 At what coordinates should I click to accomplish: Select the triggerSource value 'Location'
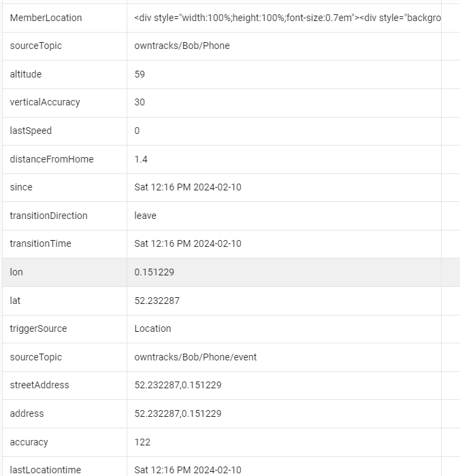pos(152,328)
